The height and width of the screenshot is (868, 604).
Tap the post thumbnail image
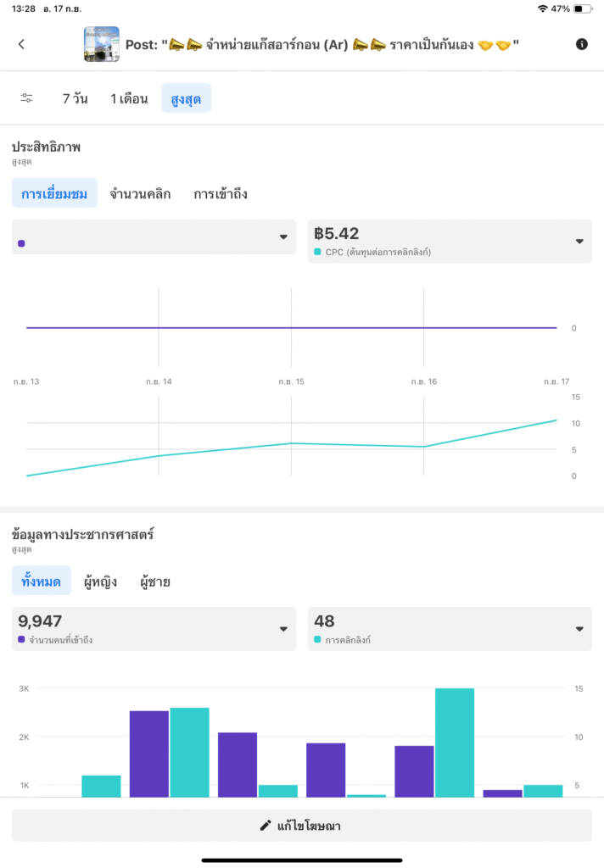pyautogui.click(x=101, y=44)
